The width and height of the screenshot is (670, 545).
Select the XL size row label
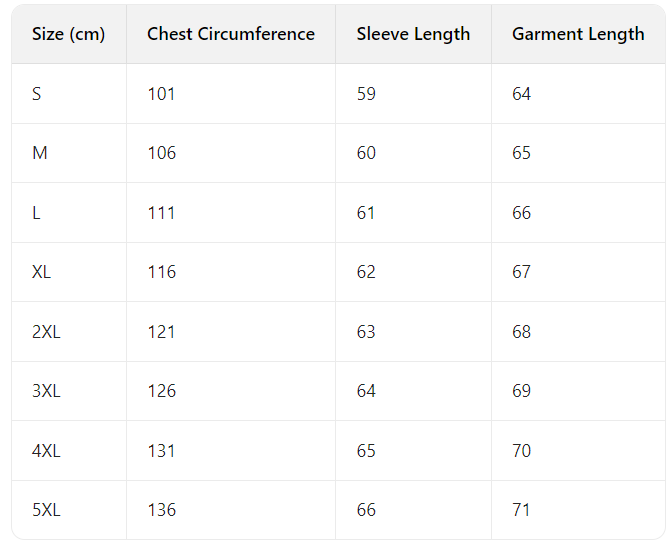pyautogui.click(x=41, y=272)
